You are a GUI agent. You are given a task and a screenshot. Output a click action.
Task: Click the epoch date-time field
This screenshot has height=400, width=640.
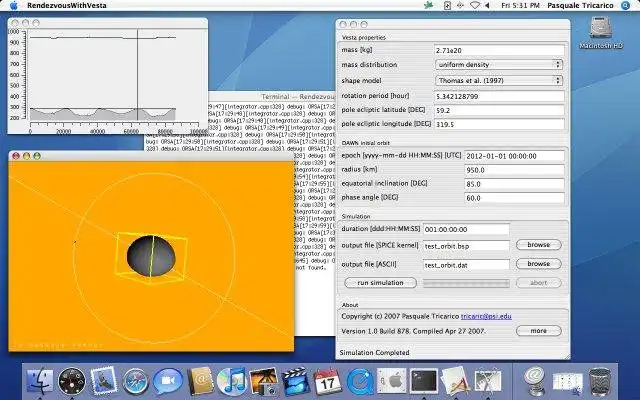click(515, 156)
